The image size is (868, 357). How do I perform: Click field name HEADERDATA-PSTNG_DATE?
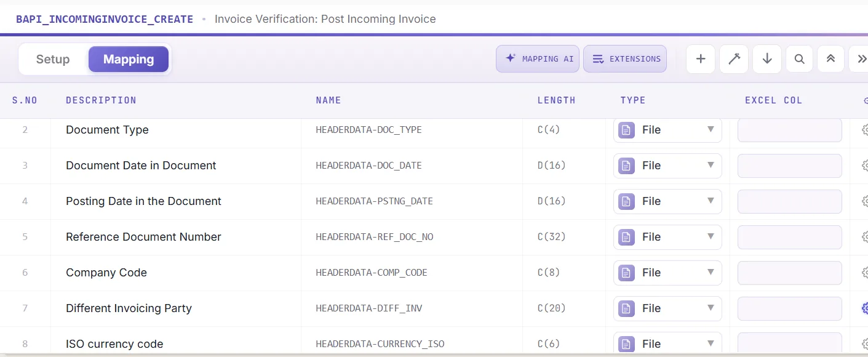click(x=374, y=201)
